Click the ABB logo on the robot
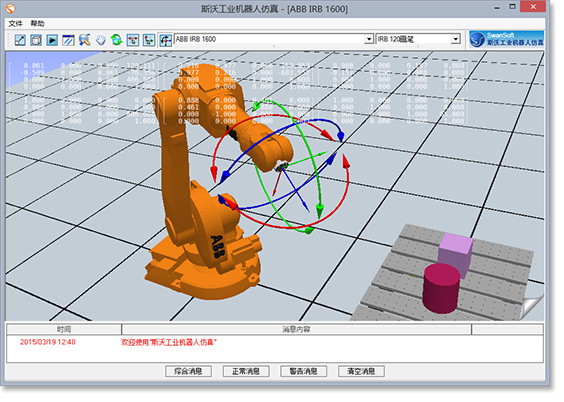The image size is (564, 402). 218,246
